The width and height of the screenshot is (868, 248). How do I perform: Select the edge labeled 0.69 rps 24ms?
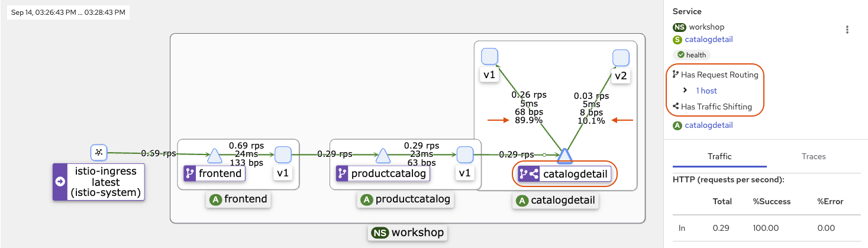[246, 154]
